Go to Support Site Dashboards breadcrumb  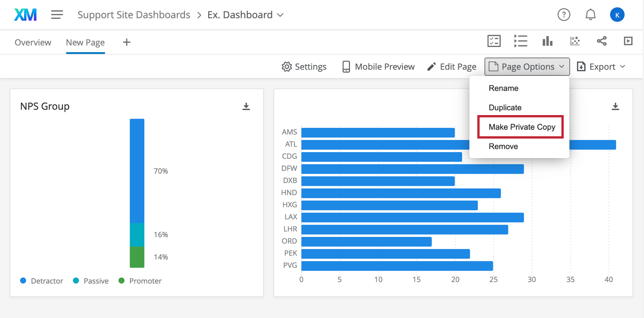tap(134, 15)
